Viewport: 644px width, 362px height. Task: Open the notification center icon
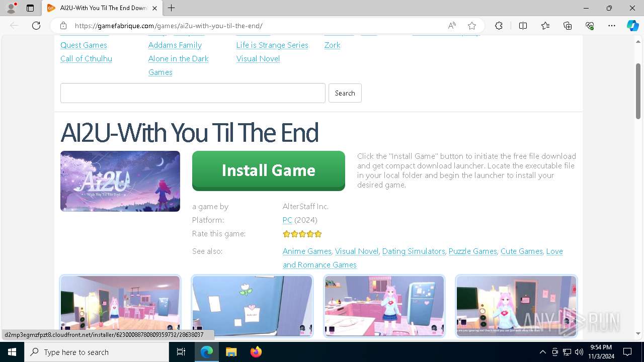[x=627, y=352]
